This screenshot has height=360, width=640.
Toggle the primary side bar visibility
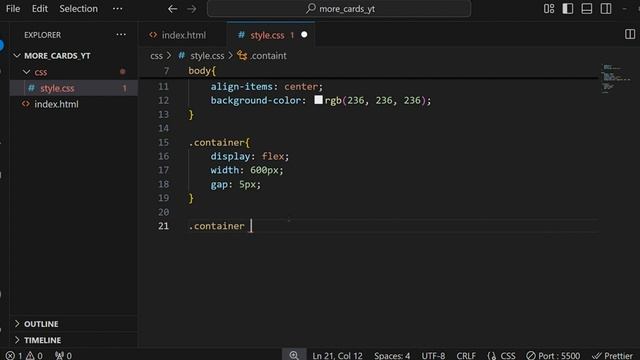(x=568, y=9)
